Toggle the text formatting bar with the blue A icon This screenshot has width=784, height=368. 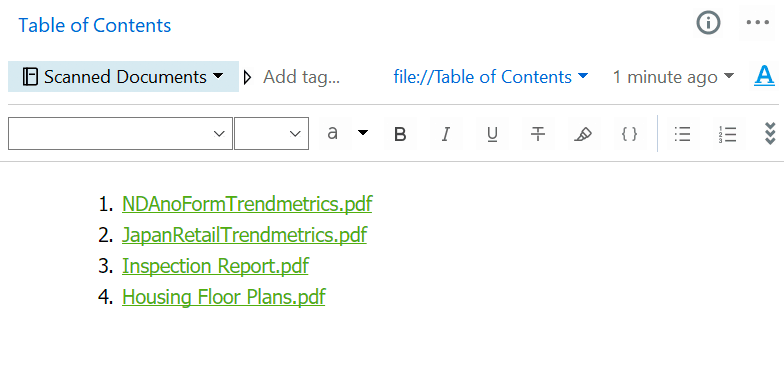coord(764,76)
